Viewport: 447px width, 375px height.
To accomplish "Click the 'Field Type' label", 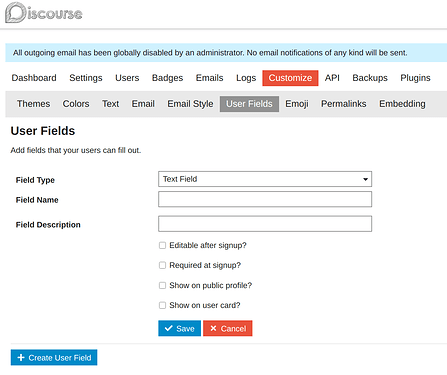I will coord(35,180).
